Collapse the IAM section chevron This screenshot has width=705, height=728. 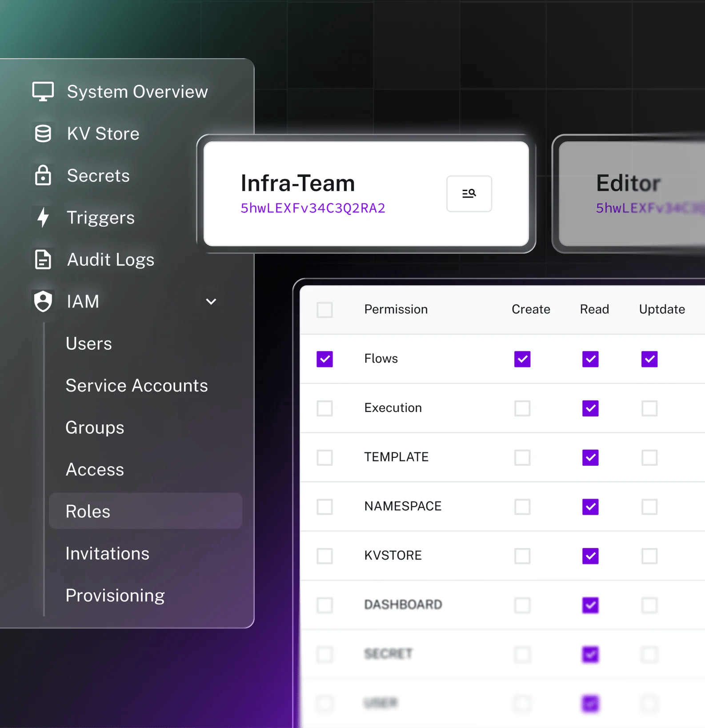click(x=211, y=302)
